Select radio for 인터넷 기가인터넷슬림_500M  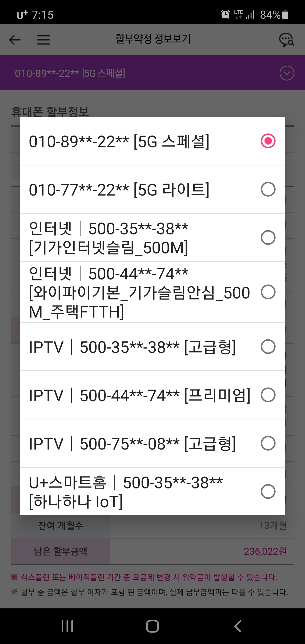268,237
